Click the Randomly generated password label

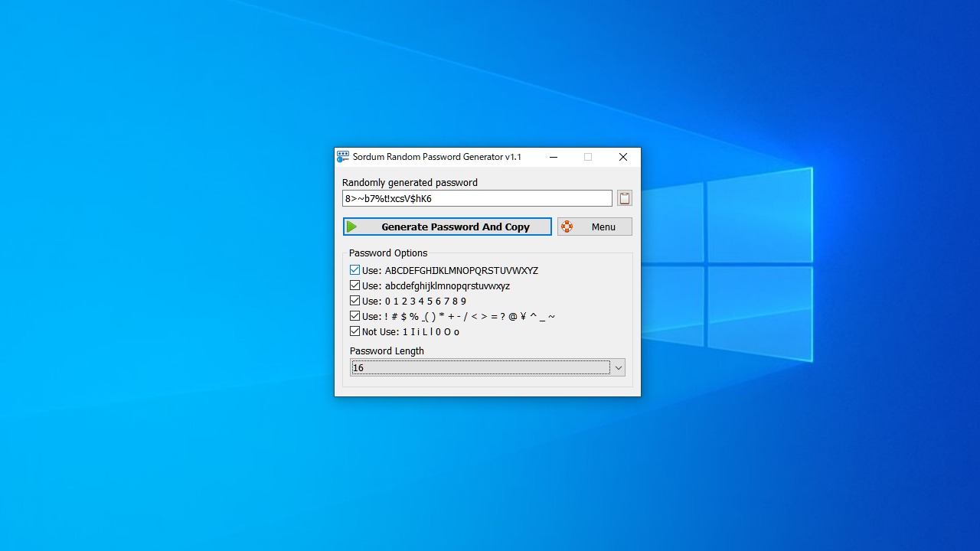[410, 182]
